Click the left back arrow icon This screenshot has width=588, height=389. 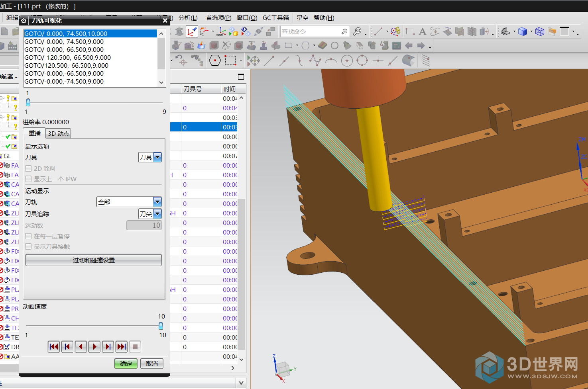click(409, 46)
